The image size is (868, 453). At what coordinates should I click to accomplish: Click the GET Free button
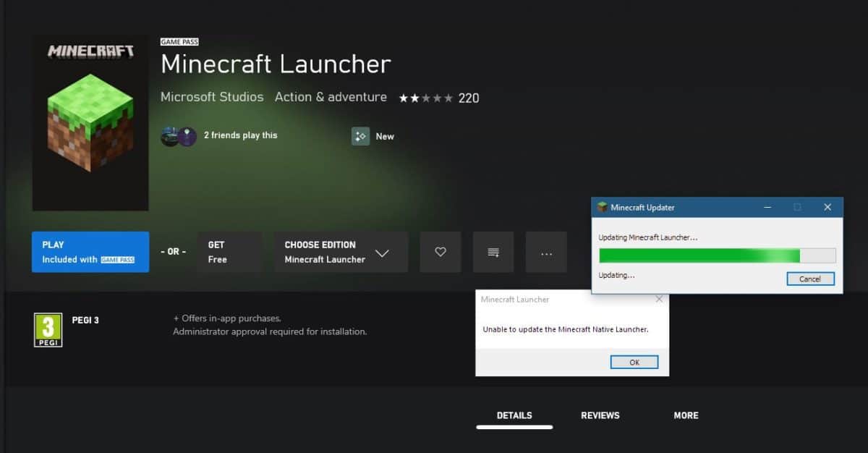(229, 252)
